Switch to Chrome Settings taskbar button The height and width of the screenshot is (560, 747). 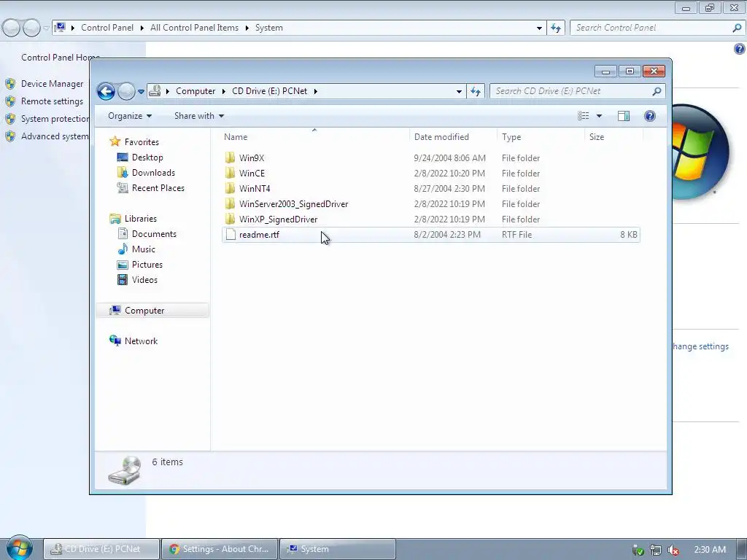[220, 549]
